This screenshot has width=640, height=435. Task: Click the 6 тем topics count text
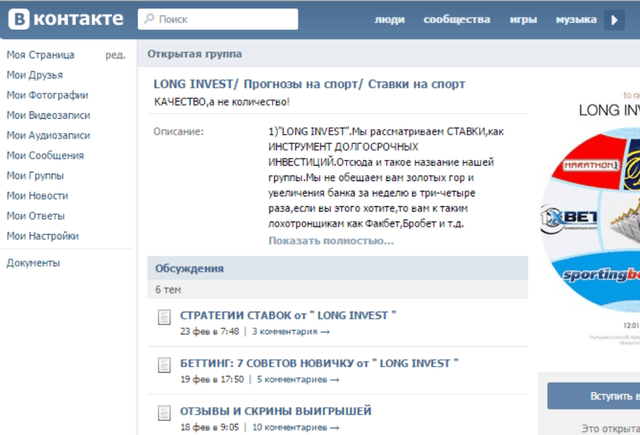(x=168, y=290)
